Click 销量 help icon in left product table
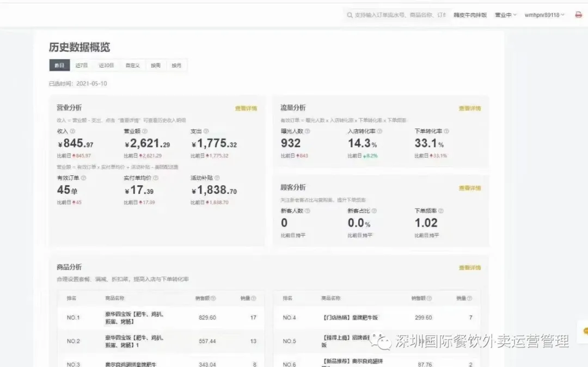The image size is (588, 367). (x=254, y=298)
